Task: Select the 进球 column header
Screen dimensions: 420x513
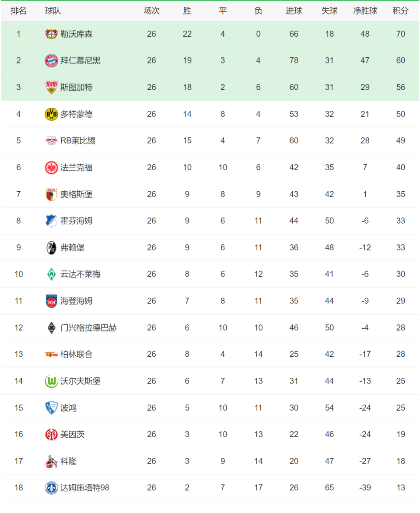Action: point(294,11)
